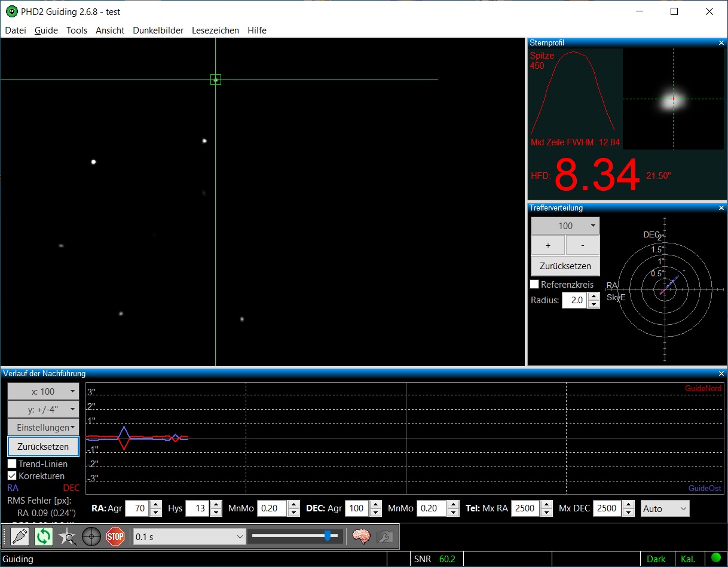The width and height of the screenshot is (728, 567).
Task: Enable the Trend-Linien checkbox
Action: 12,464
